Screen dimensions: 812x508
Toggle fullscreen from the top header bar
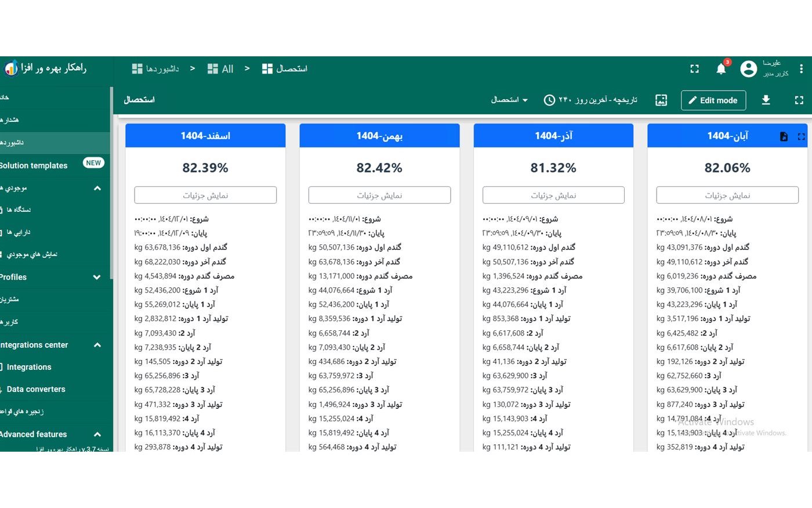click(694, 69)
